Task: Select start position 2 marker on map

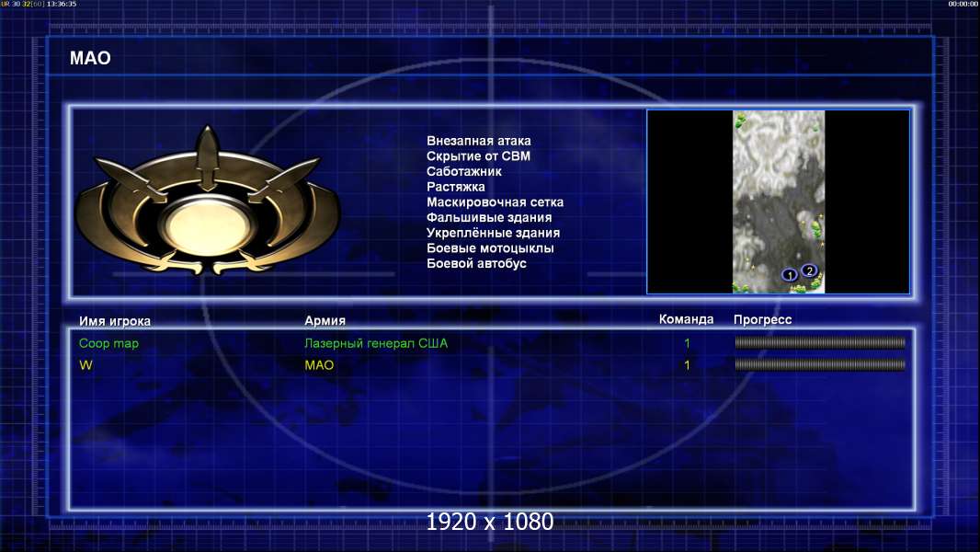Action: tap(809, 270)
